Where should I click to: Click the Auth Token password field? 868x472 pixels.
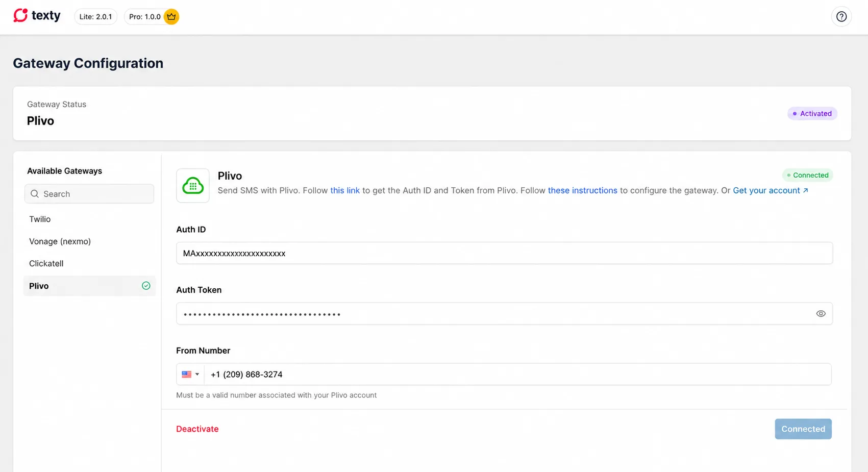(504, 314)
